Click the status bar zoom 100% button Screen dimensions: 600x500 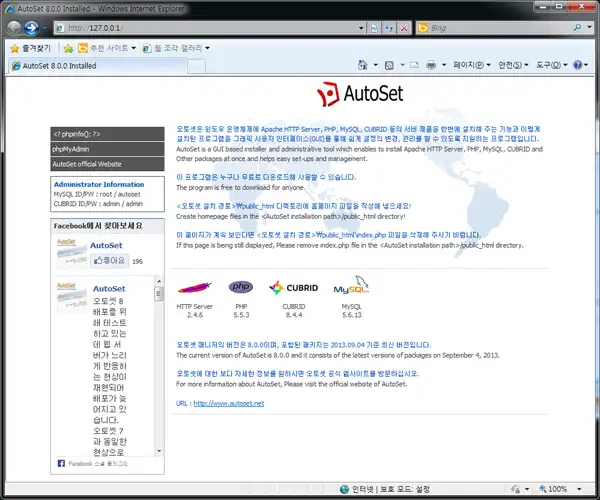click(x=553, y=489)
